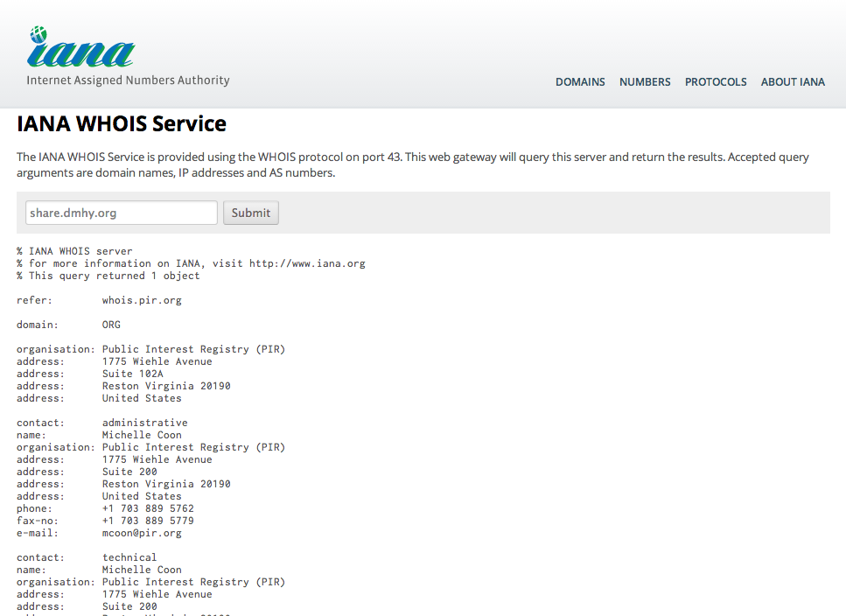Click the "phone:" field label
Image resolution: width=846 pixels, height=616 pixels.
pyautogui.click(x=34, y=508)
